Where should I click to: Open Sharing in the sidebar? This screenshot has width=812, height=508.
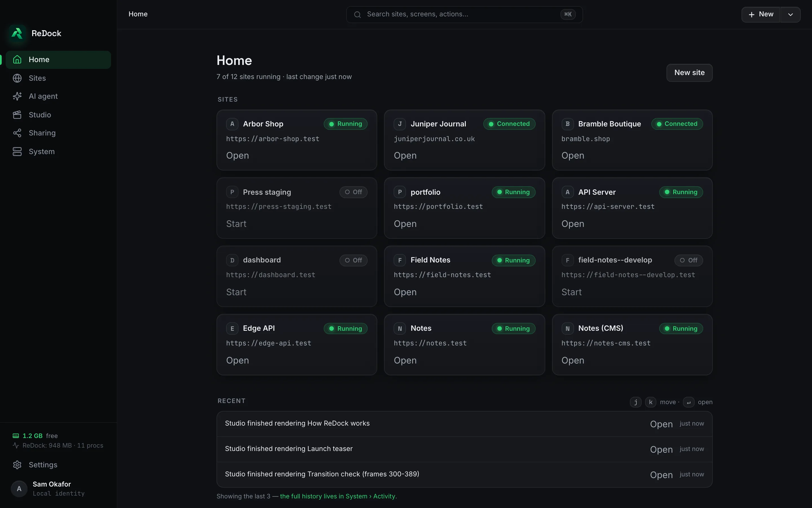pyautogui.click(x=58, y=133)
